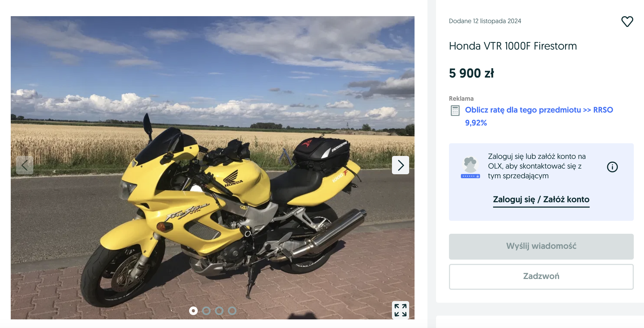
Task: Open fullscreen photo view
Action: (400, 310)
